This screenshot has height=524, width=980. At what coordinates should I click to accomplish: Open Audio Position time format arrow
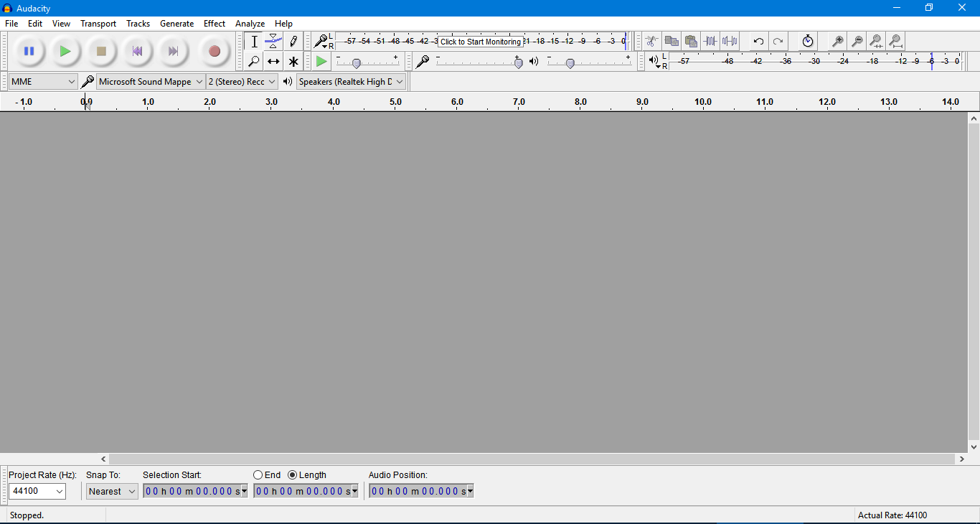pos(470,491)
